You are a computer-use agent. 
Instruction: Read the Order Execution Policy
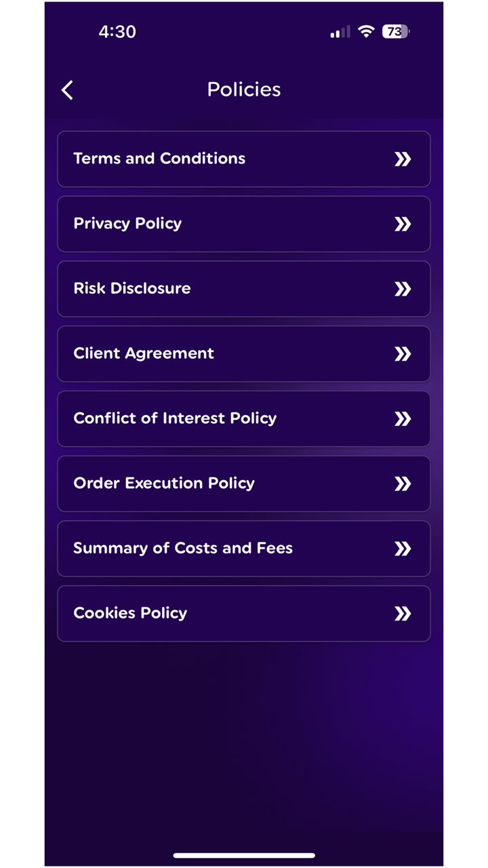click(x=164, y=484)
